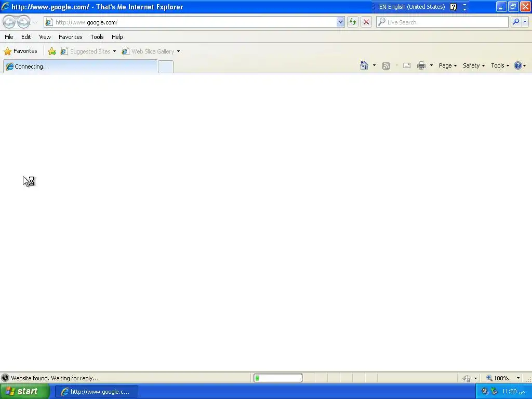532x399 pixels.
Task: Select the Connecting... tab
Action: click(81, 66)
